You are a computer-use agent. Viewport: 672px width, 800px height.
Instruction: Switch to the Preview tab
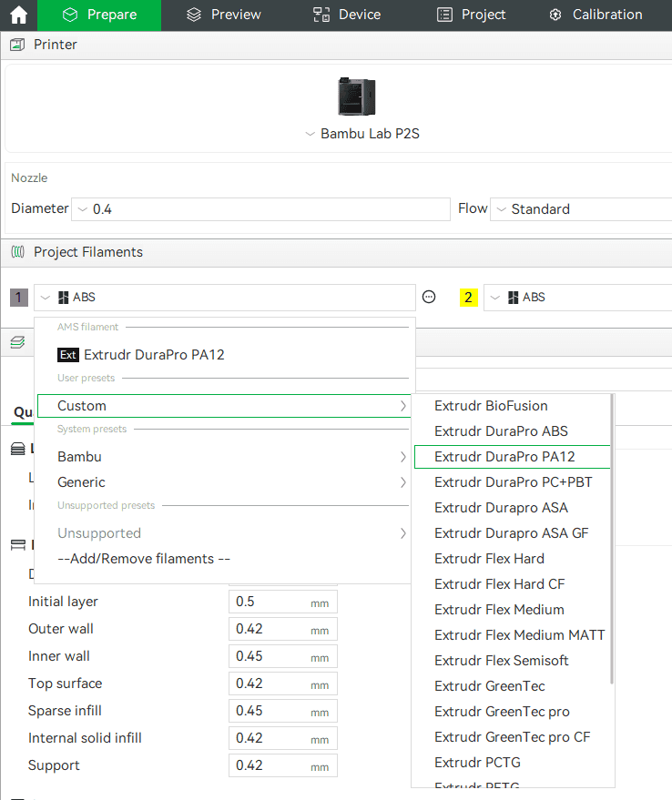coord(224,15)
